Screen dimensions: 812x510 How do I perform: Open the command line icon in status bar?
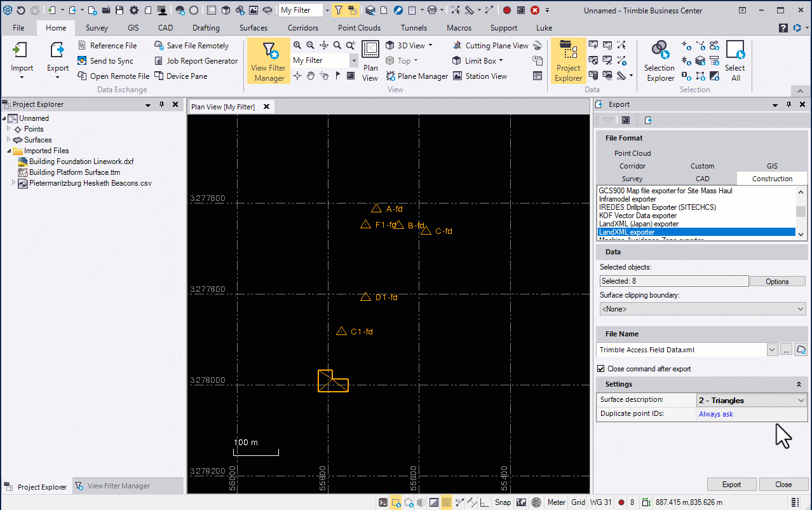pyautogui.click(x=382, y=502)
